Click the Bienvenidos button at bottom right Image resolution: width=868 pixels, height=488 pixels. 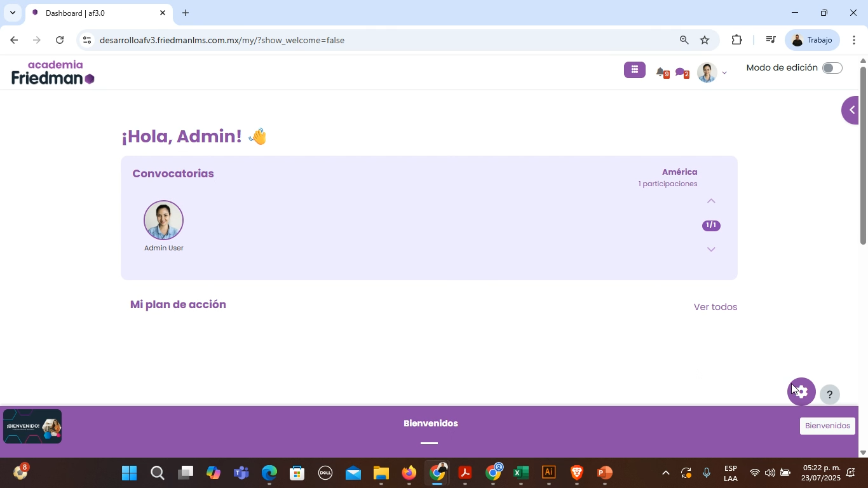pos(827,426)
